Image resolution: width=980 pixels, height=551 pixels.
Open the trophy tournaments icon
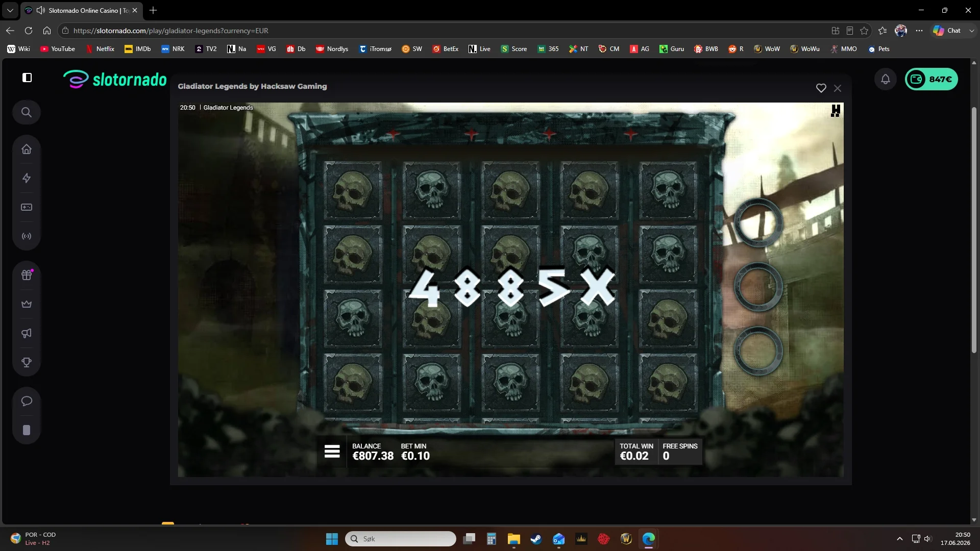click(27, 362)
